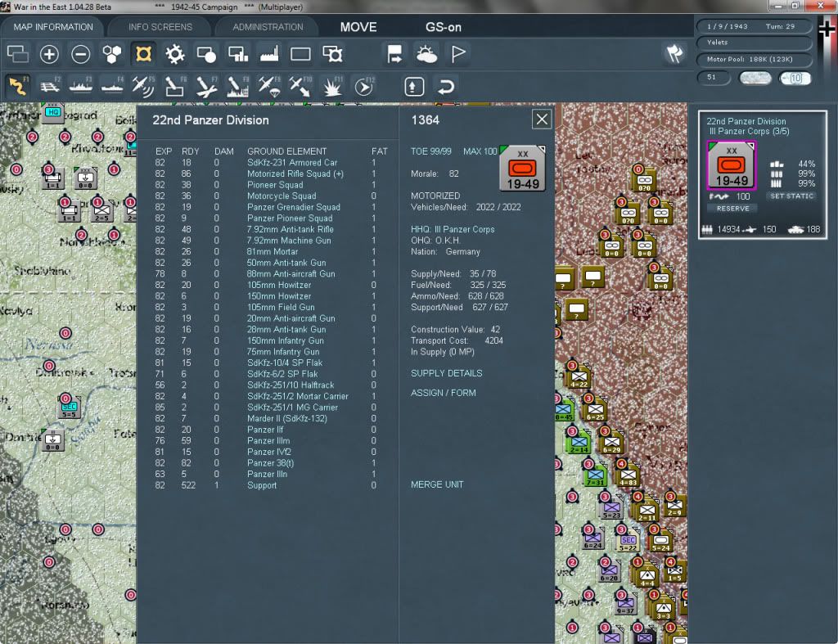
Task: Select the F2 rail mode icon
Action: (50, 86)
